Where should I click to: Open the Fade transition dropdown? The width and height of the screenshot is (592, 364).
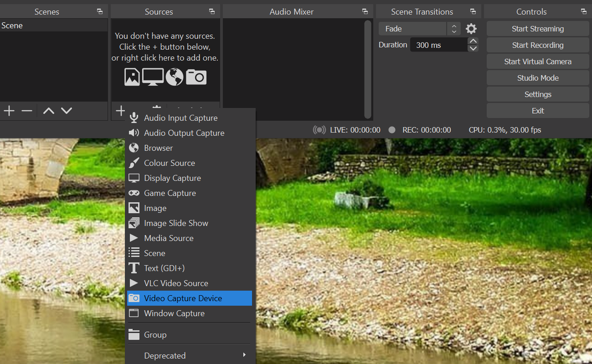click(x=419, y=29)
